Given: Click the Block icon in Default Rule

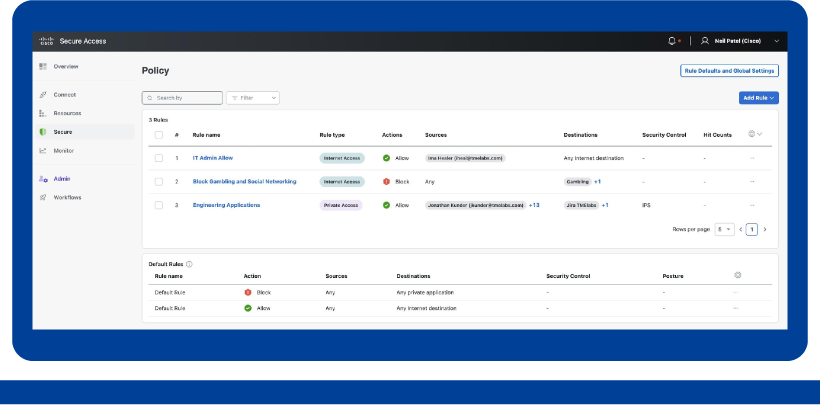Looking at the screenshot, I should click(248, 292).
